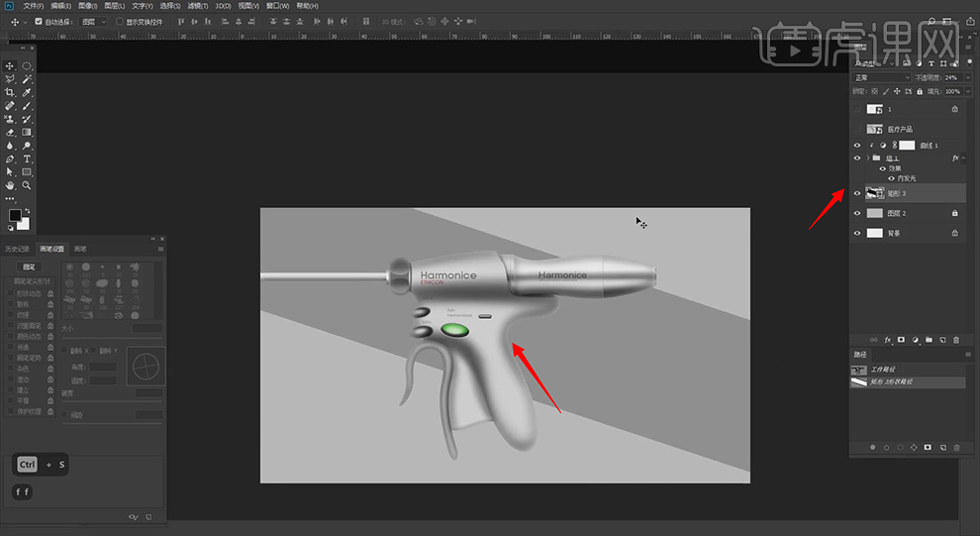Viewport: 980px width, 536px height.
Task: Switch to the 历史记录 tab
Action: coord(18,249)
